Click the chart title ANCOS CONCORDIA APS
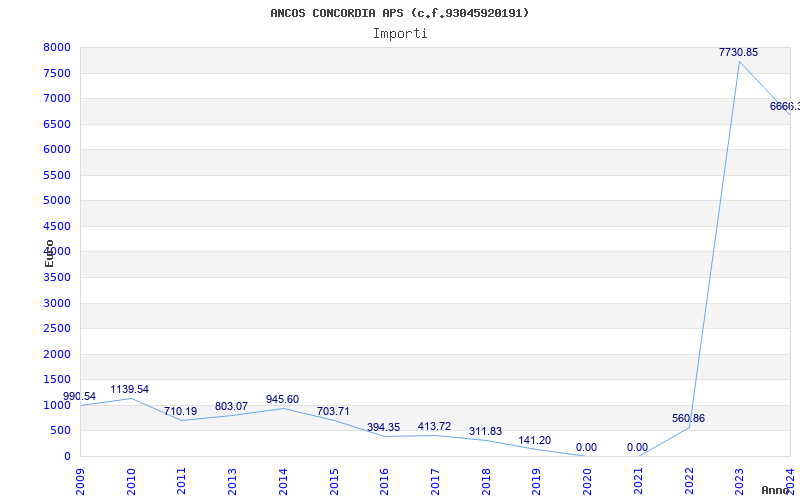 399,13
